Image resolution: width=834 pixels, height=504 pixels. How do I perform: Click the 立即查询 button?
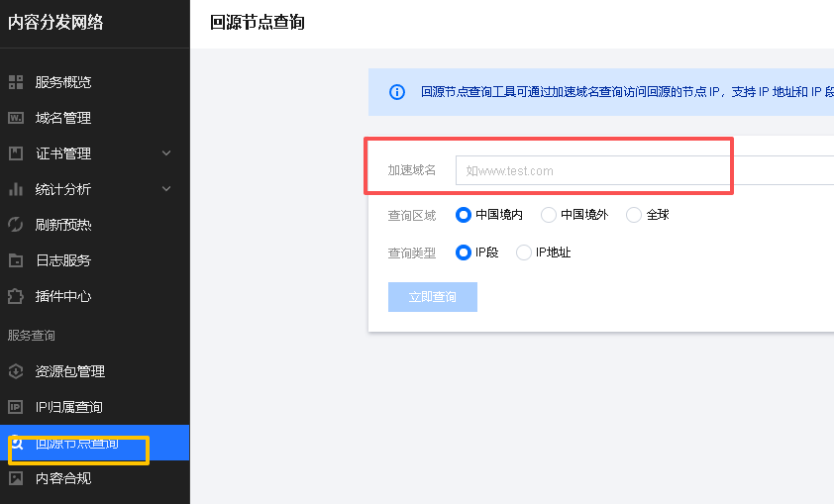433,297
